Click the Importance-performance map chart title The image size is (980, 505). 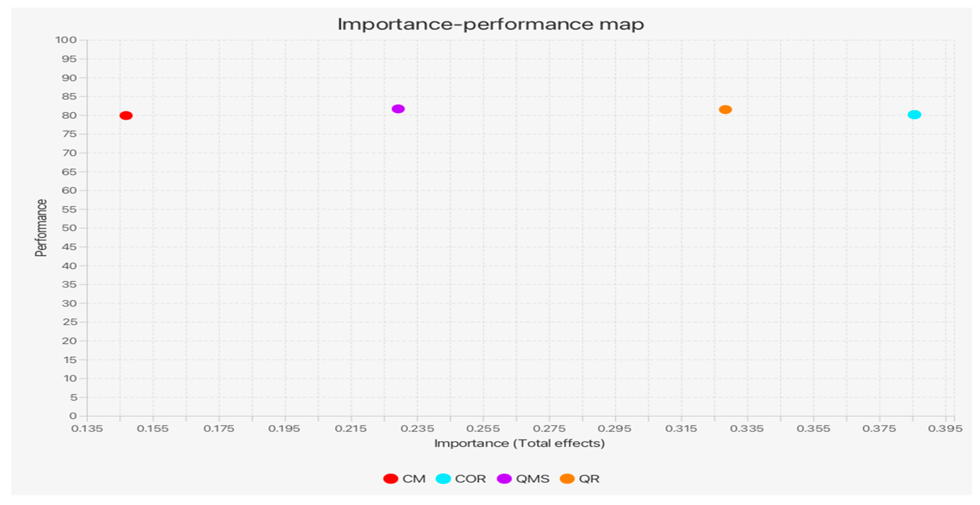[491, 24]
